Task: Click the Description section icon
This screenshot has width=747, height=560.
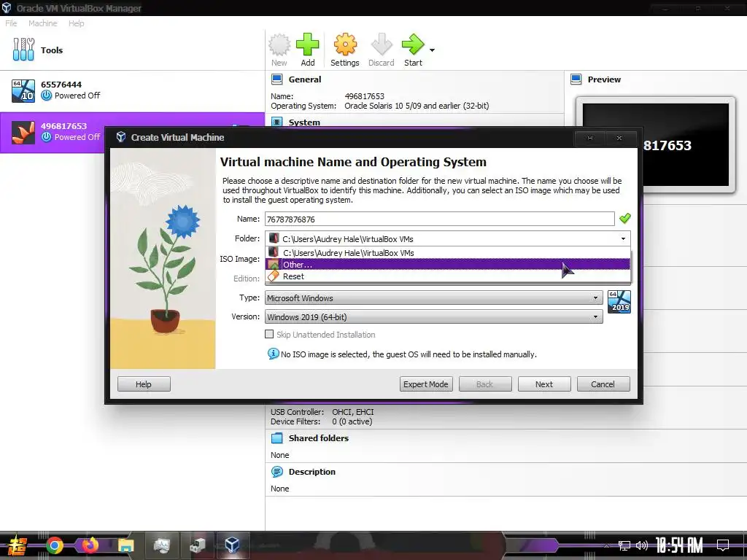Action: [x=276, y=472]
